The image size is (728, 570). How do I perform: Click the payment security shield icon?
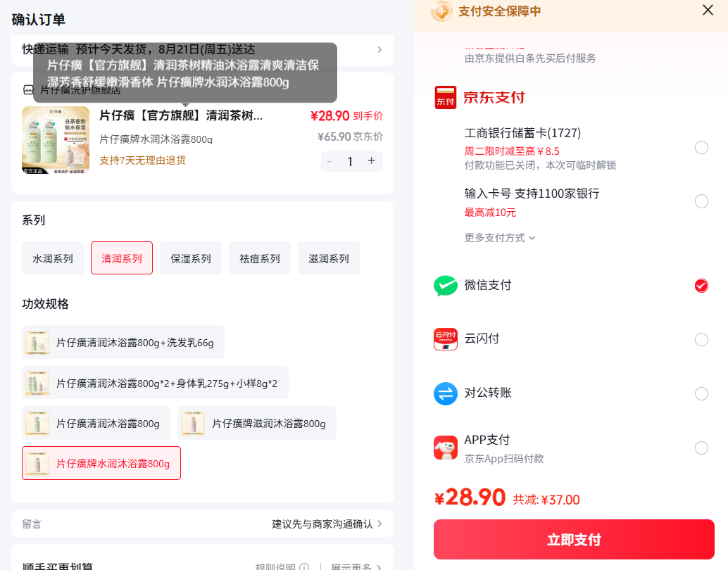click(441, 11)
